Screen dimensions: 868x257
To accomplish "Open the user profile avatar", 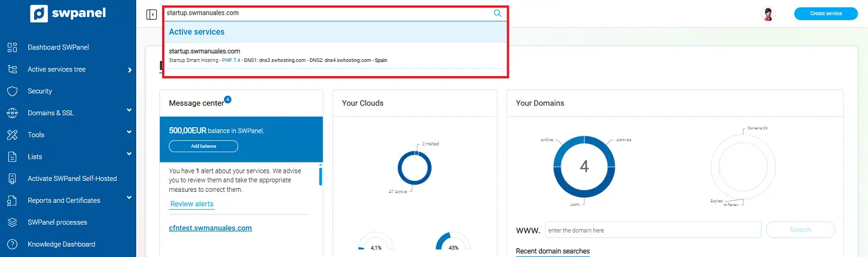I will [768, 14].
